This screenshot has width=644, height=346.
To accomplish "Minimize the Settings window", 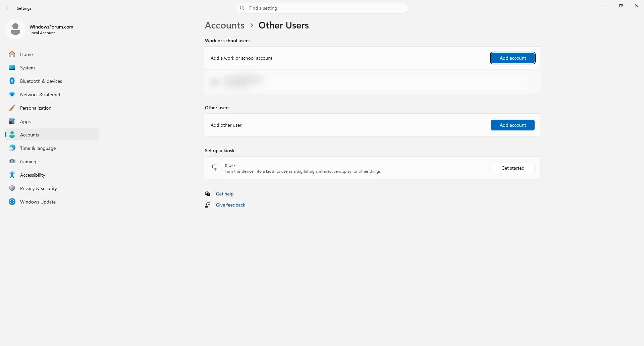I will coord(605,5).
